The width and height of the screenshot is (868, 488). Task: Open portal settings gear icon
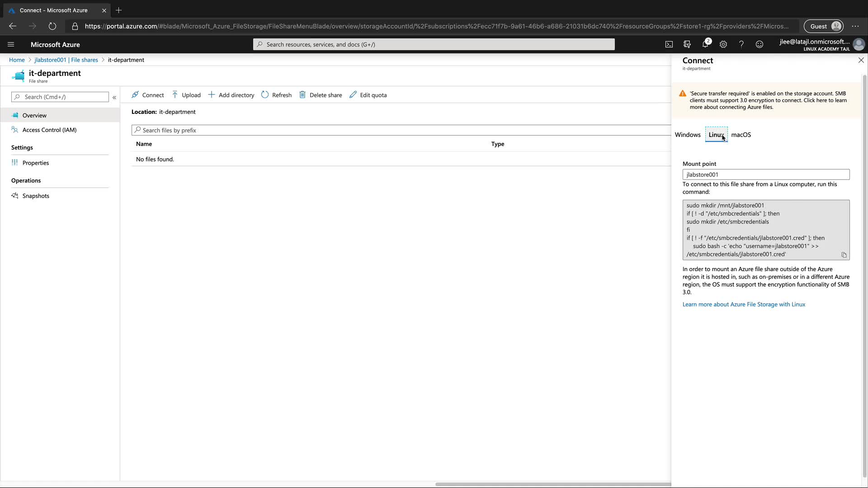[x=723, y=44]
